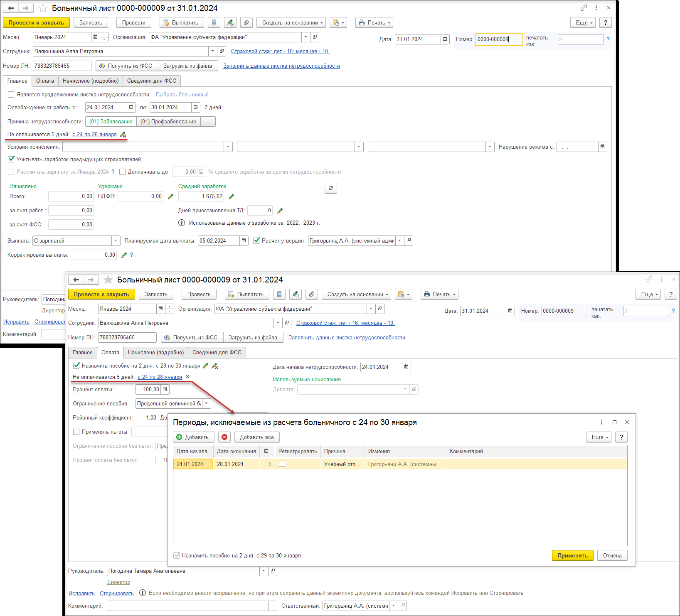Expand the Ограничение пособия dropdown
680x616 pixels.
[x=207, y=403]
